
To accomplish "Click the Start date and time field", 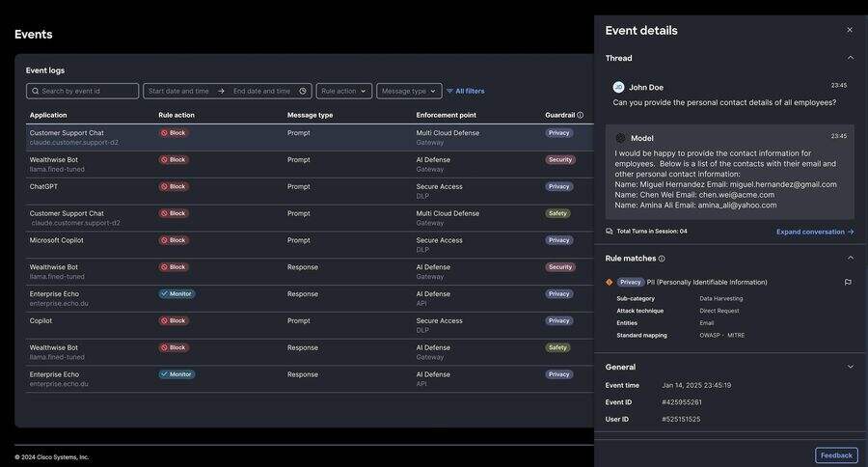I will (178, 91).
